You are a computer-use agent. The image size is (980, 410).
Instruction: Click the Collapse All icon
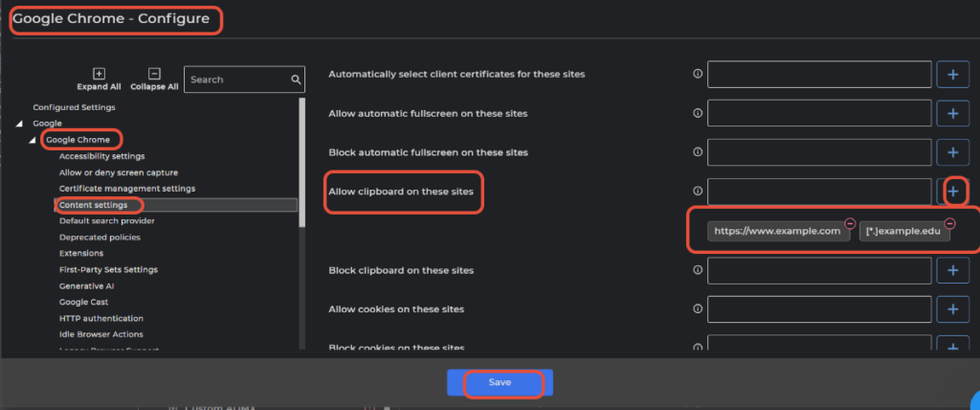(x=154, y=73)
